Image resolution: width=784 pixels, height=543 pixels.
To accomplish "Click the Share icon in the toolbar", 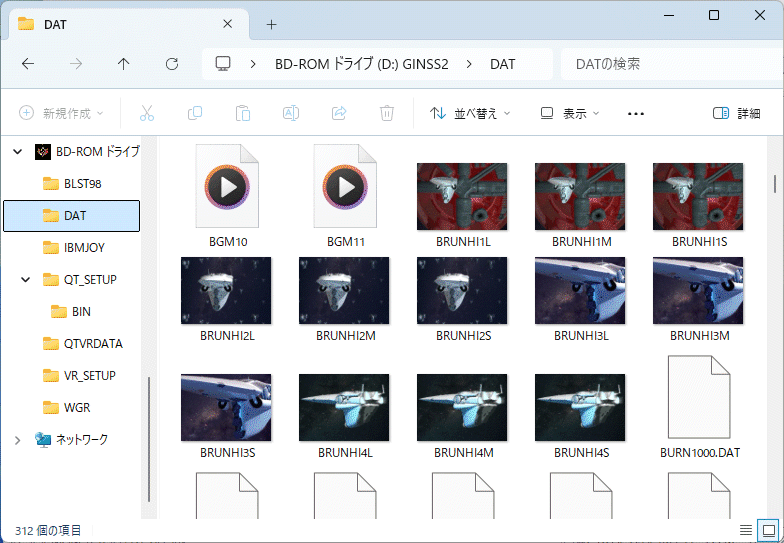I will coord(339,114).
